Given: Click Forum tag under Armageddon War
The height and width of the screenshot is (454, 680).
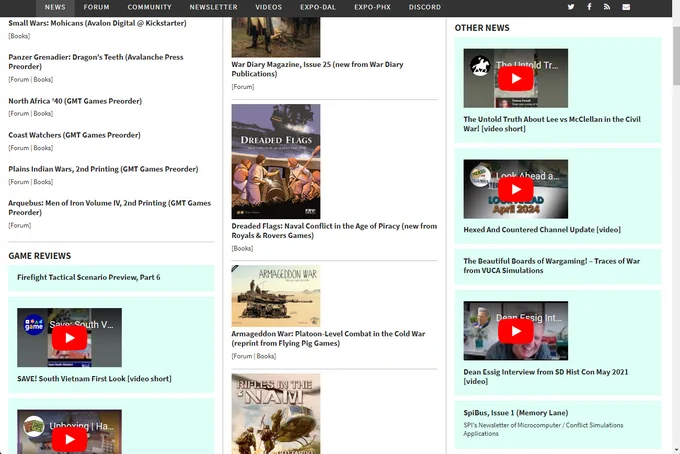Looking at the screenshot, I should coord(242,356).
